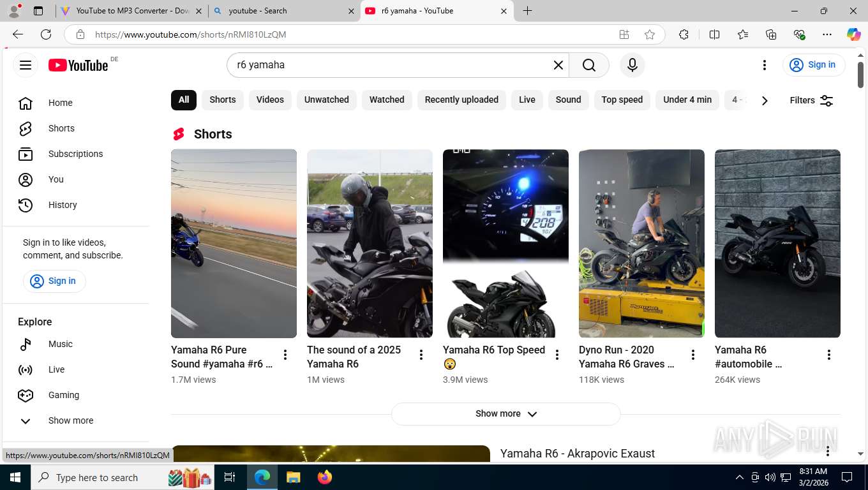The image size is (868, 490).
Task: Open options for The sound of a 2025 short
Action: (421, 355)
